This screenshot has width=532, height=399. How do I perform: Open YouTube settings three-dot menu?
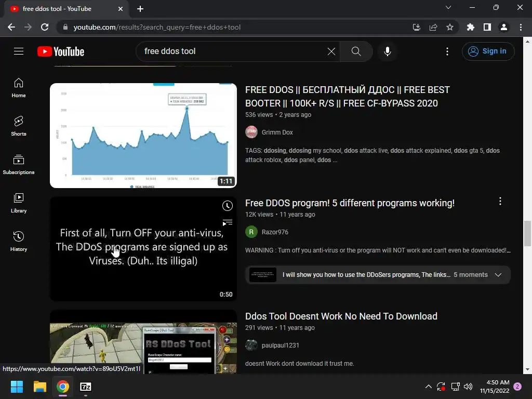[447, 51]
